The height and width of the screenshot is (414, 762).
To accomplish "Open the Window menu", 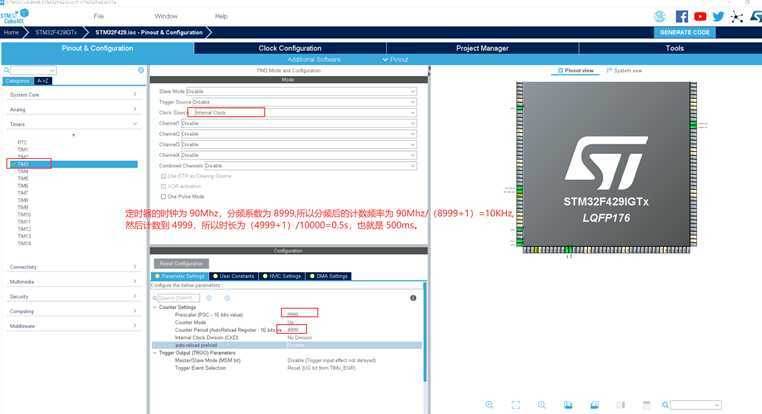I will point(166,17).
